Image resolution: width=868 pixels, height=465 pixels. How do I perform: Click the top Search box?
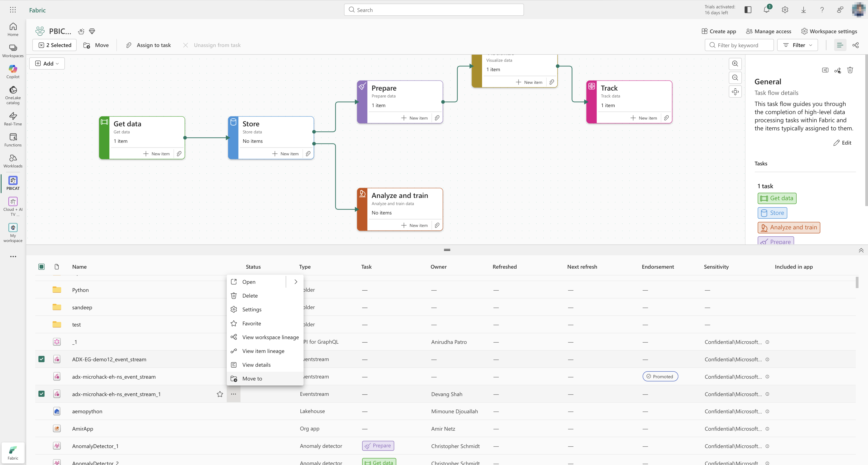[x=434, y=10]
